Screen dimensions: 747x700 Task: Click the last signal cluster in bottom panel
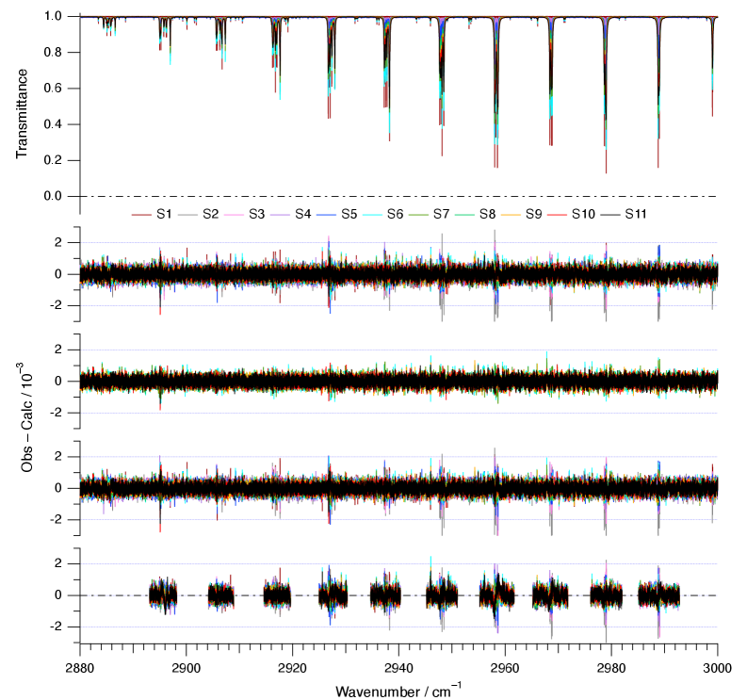point(658,595)
